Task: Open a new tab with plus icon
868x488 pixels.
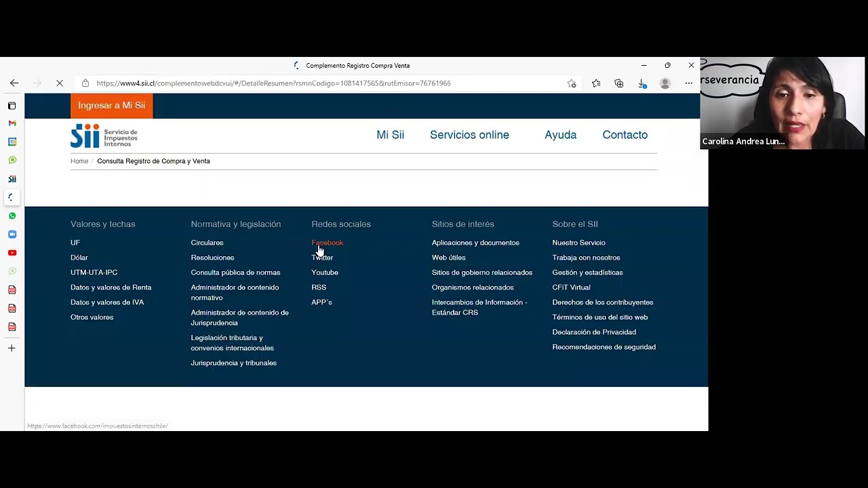Action: click(12, 348)
